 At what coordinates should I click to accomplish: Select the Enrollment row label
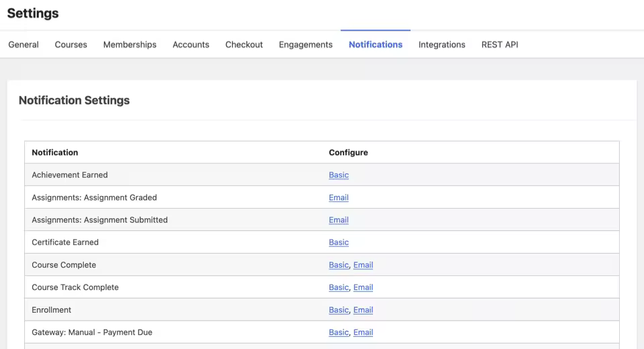(52, 310)
